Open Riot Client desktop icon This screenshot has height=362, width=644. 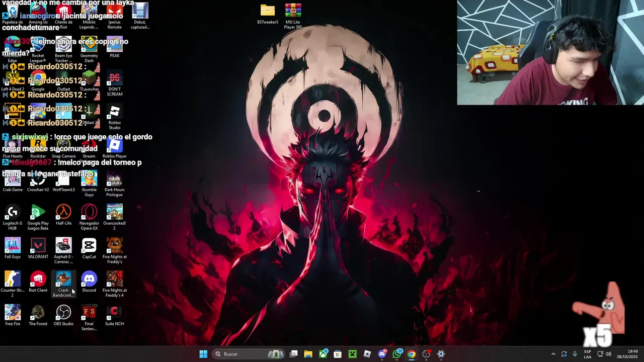click(x=38, y=282)
